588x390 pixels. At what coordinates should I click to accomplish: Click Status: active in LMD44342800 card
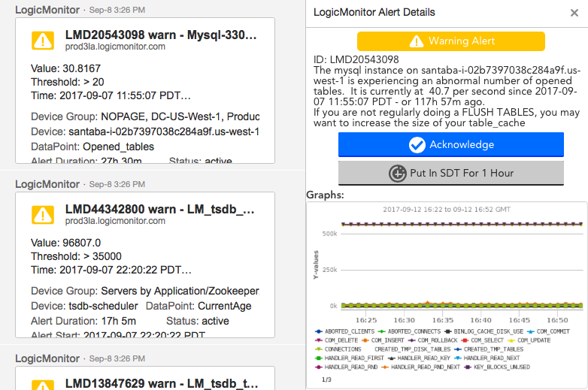click(198, 321)
